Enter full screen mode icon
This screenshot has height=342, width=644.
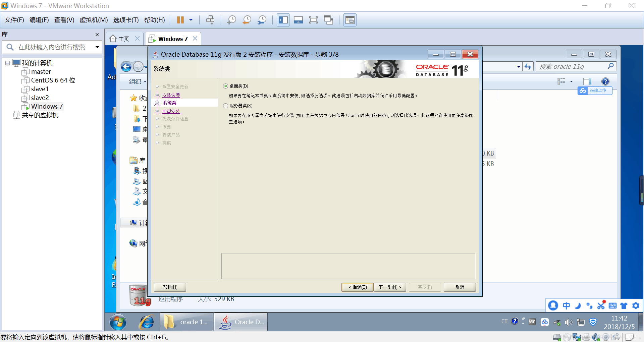(313, 20)
